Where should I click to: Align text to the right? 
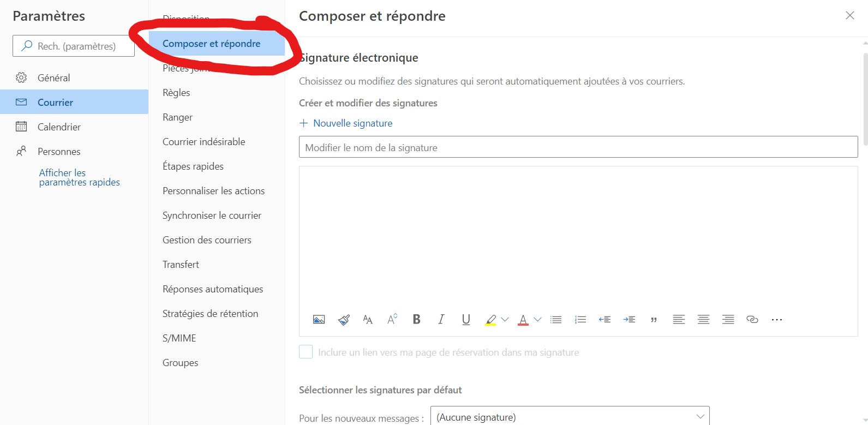click(728, 320)
